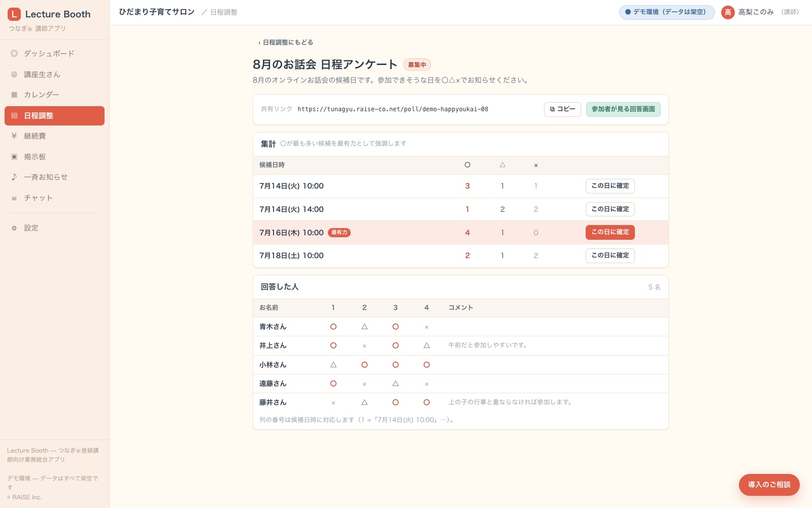This screenshot has width=812, height=508.
Task: Click the お名前 column header
Action: (x=268, y=308)
